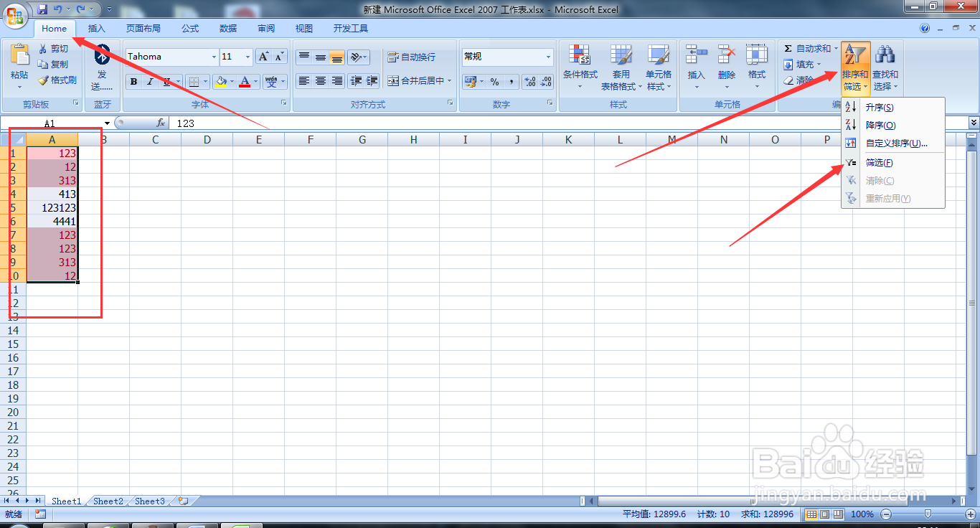Open the fill color dropdown arrow
Screen dimensions: 980x528
232,82
